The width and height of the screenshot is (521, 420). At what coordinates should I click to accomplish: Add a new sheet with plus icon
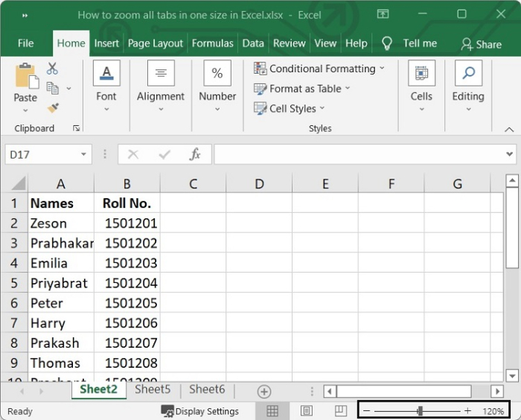click(x=264, y=392)
